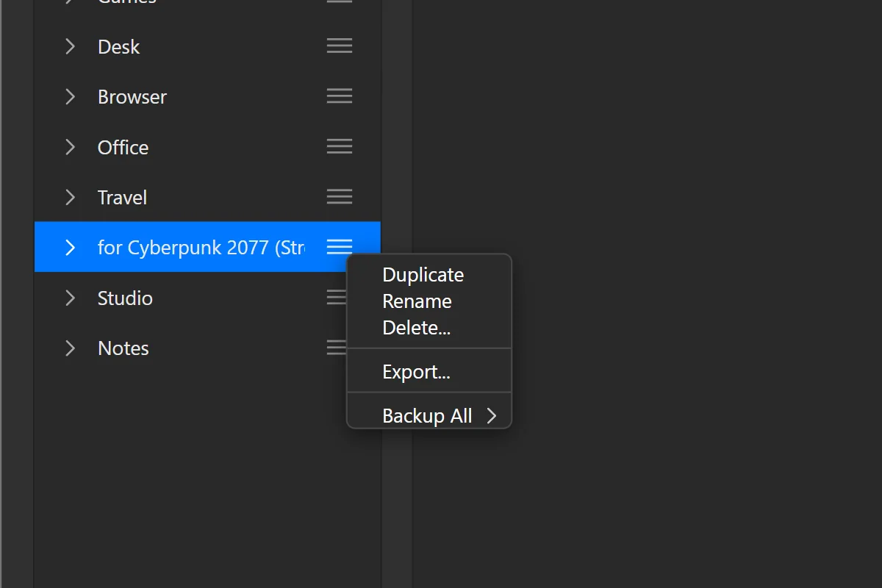This screenshot has height=588, width=882.
Task: Select the Browser row label
Action: (x=132, y=97)
